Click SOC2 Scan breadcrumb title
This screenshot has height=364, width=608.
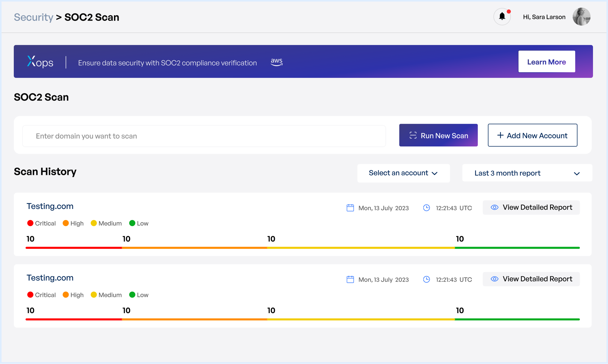point(92,17)
